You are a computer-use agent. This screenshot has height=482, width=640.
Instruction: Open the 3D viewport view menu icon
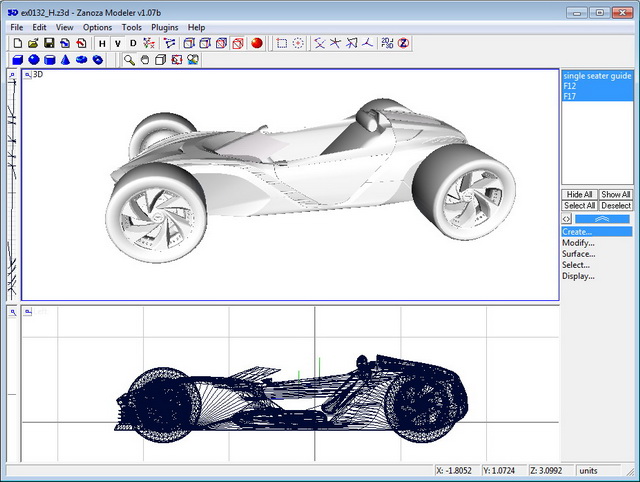[x=27, y=75]
